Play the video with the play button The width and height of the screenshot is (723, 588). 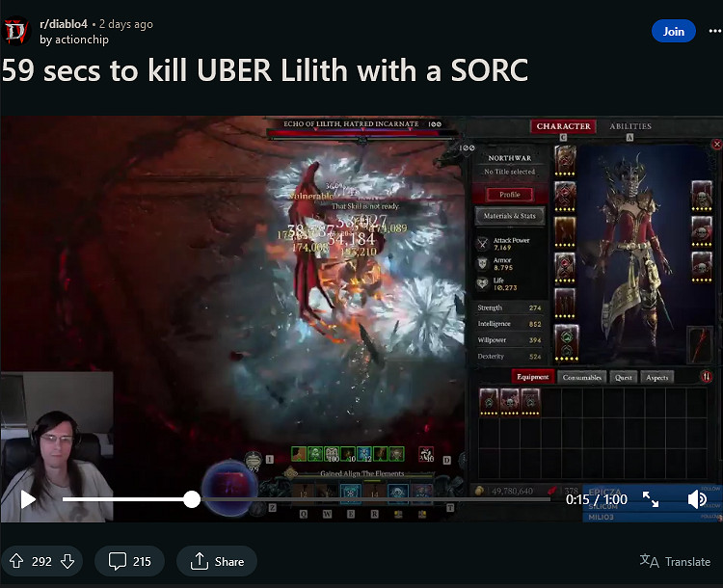28,499
